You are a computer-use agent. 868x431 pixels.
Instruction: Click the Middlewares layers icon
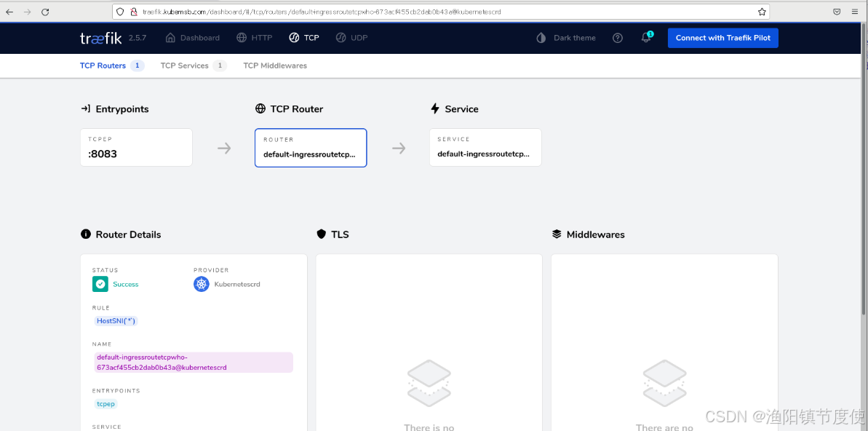pos(557,234)
